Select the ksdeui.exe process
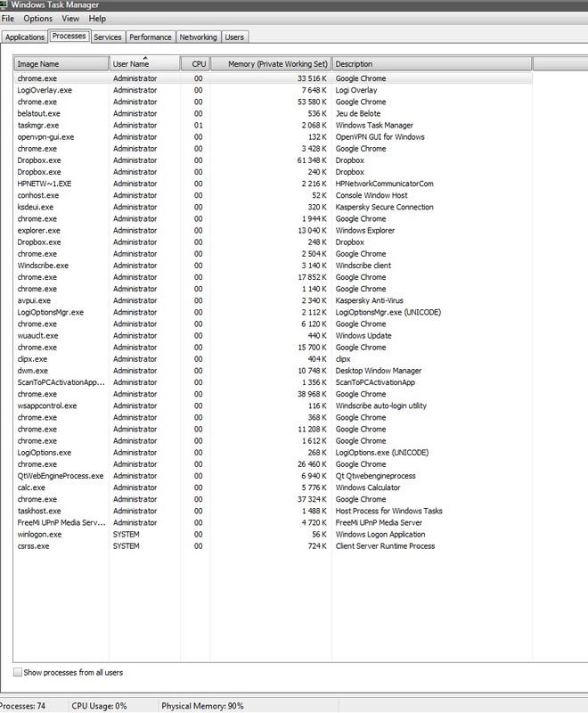The height and width of the screenshot is (713, 588). pos(273,207)
